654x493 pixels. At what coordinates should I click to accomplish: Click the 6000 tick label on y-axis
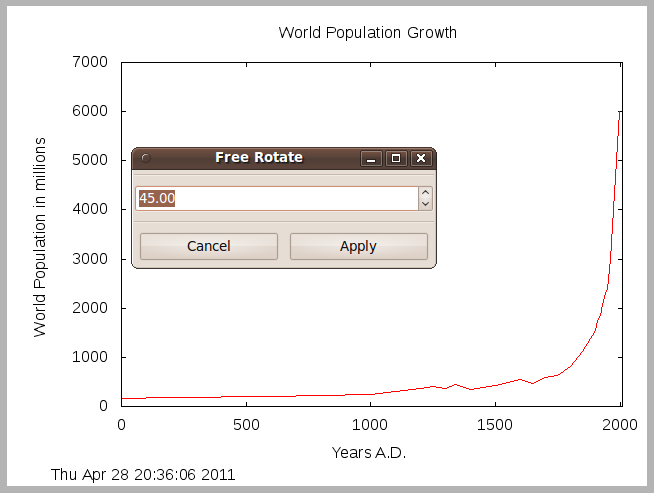[x=91, y=111]
